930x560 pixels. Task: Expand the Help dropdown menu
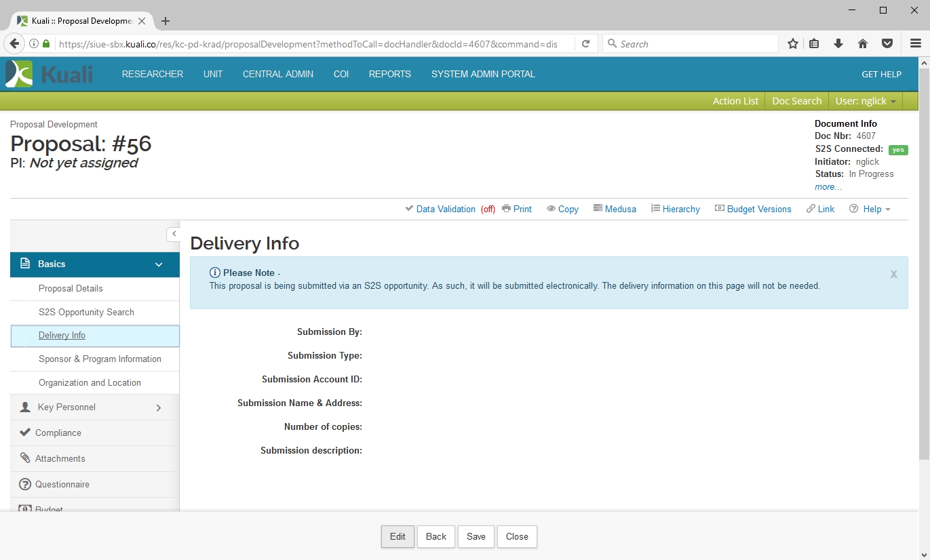pos(871,209)
